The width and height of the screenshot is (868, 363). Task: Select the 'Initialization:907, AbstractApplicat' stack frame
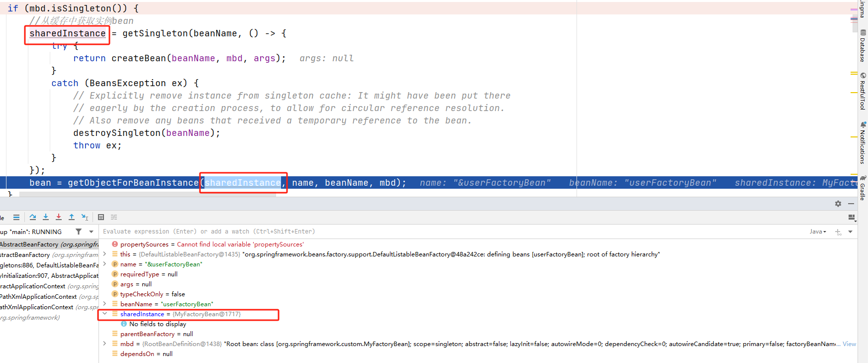[x=49, y=276]
